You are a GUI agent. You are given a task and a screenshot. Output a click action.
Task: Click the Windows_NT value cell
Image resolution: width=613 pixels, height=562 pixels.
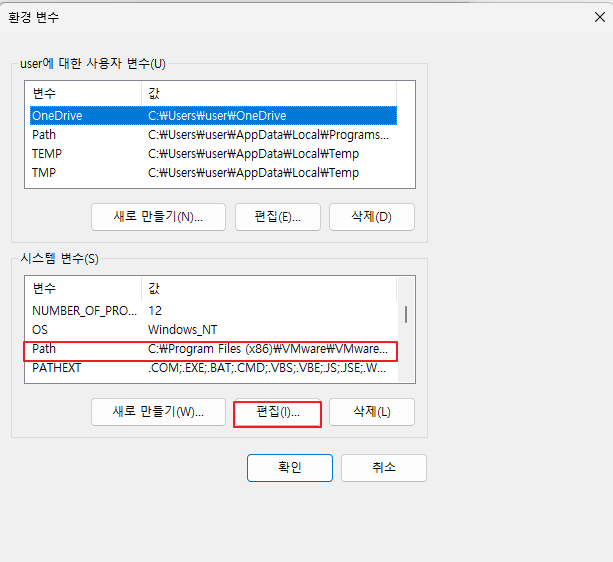click(x=183, y=330)
